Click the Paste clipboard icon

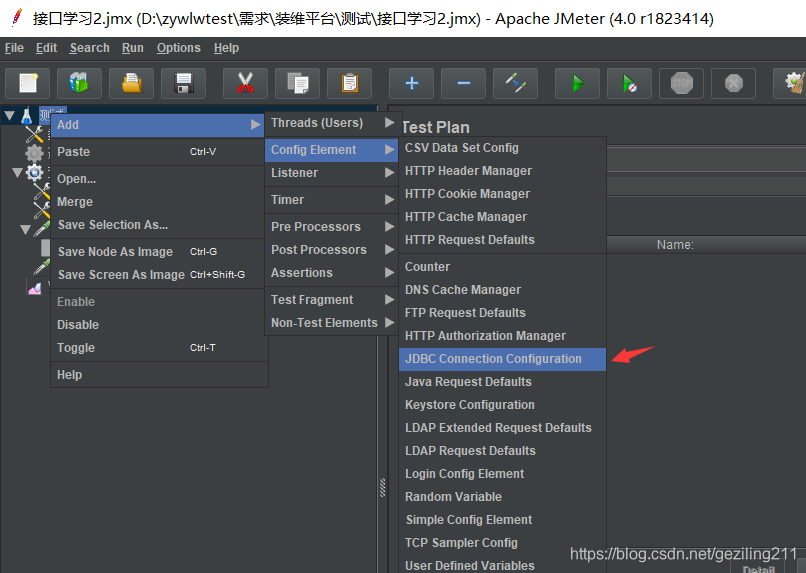pyautogui.click(x=350, y=83)
